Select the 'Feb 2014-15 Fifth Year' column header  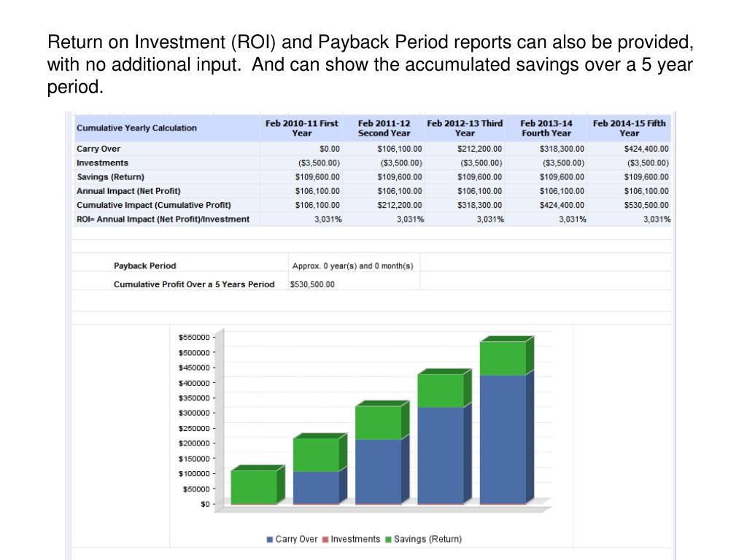click(629, 128)
